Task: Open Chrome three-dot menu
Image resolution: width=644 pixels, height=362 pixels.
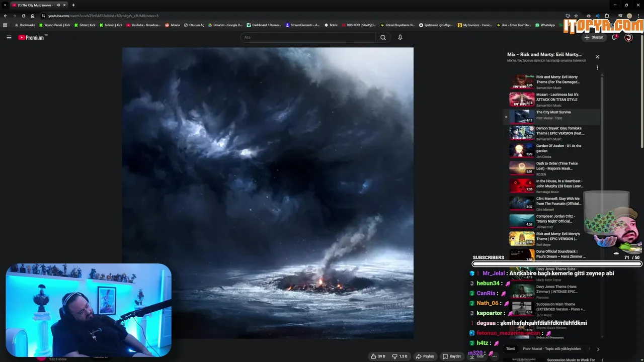Action: coord(639,16)
